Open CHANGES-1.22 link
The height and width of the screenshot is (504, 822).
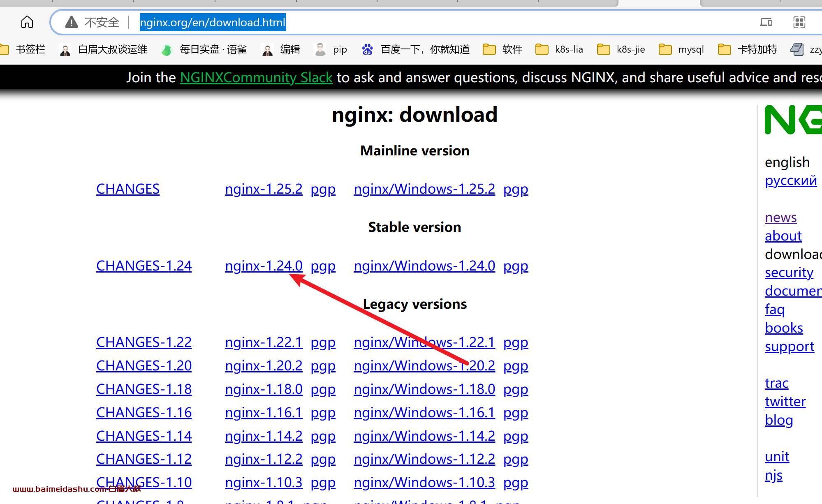point(144,342)
